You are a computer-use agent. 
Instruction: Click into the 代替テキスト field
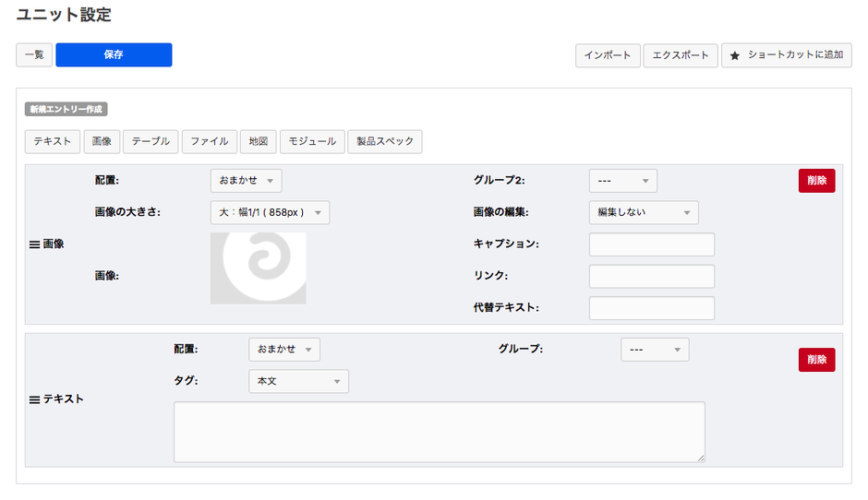[x=652, y=308]
